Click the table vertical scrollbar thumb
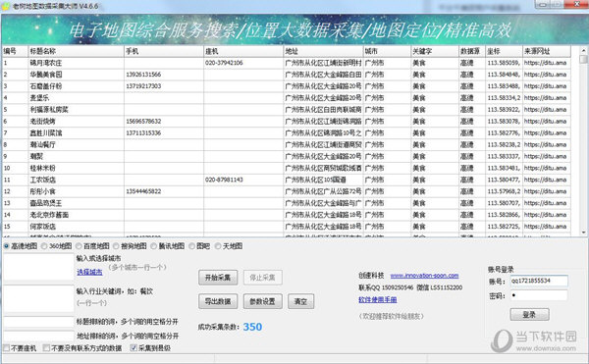 583,59
